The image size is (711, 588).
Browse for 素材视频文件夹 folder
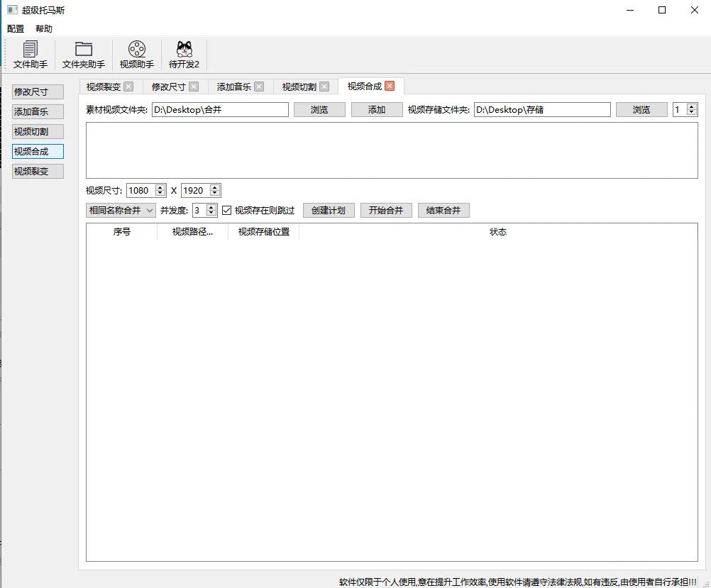click(319, 110)
